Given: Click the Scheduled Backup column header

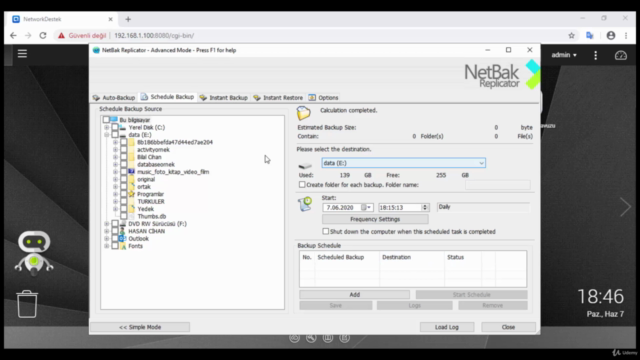Looking at the screenshot, I should pos(347,257).
